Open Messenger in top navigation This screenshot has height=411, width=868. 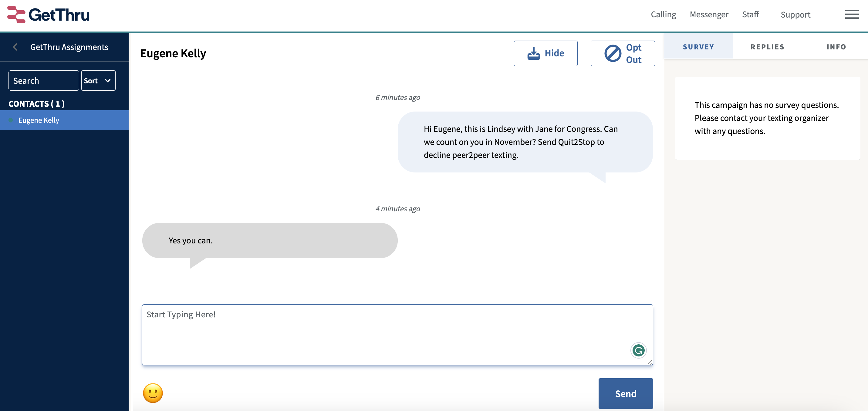point(709,15)
